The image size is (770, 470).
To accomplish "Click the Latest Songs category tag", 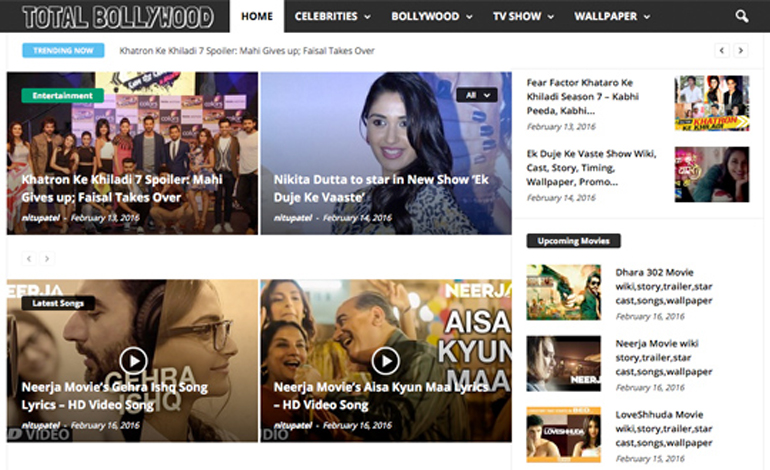I will coord(58,303).
